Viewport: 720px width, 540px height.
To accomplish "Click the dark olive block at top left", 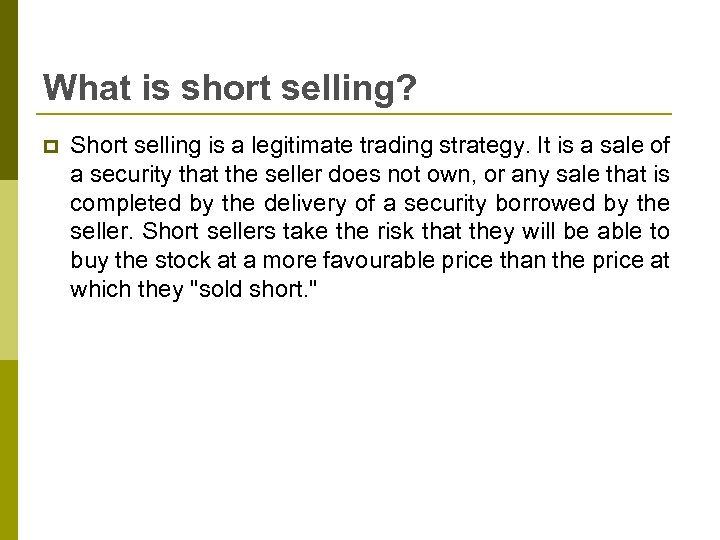I will 8,90.
